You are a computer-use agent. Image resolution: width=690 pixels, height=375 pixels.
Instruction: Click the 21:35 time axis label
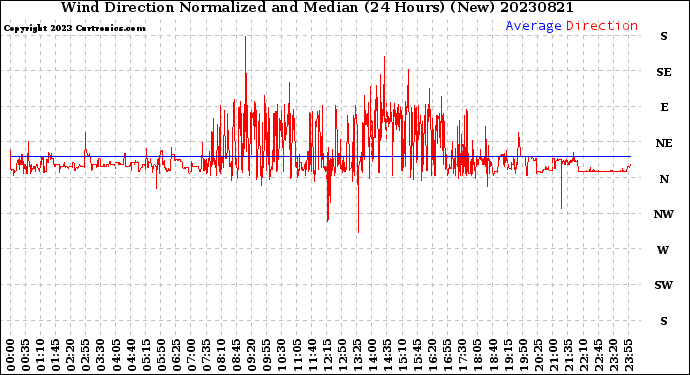click(x=569, y=355)
